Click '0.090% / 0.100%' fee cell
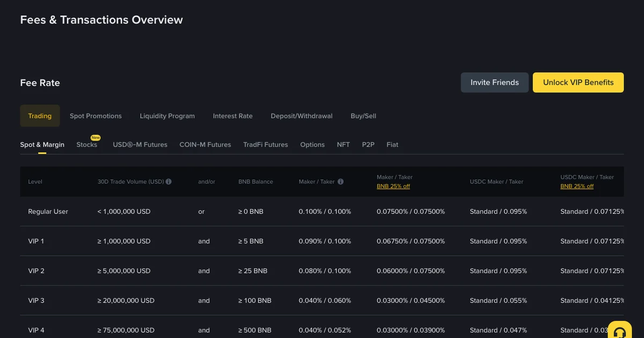 click(325, 241)
